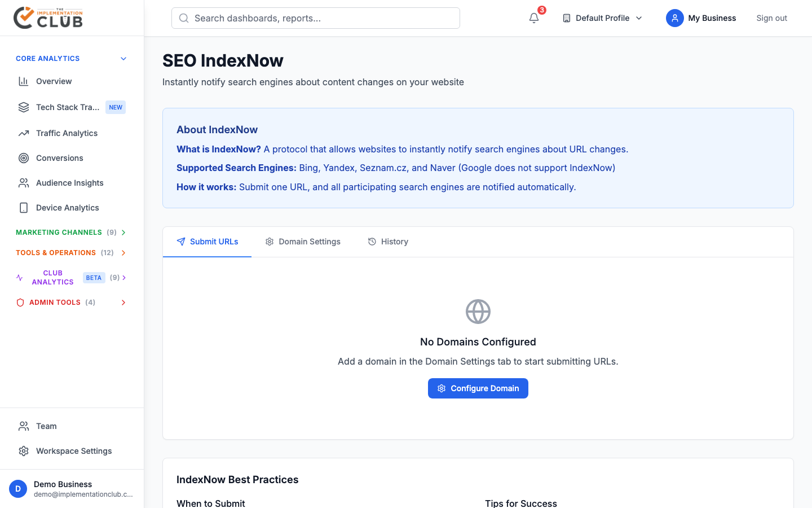Viewport: 812px width, 508px height.
Task: Expand the Tools & Operations section
Action: pos(123,253)
